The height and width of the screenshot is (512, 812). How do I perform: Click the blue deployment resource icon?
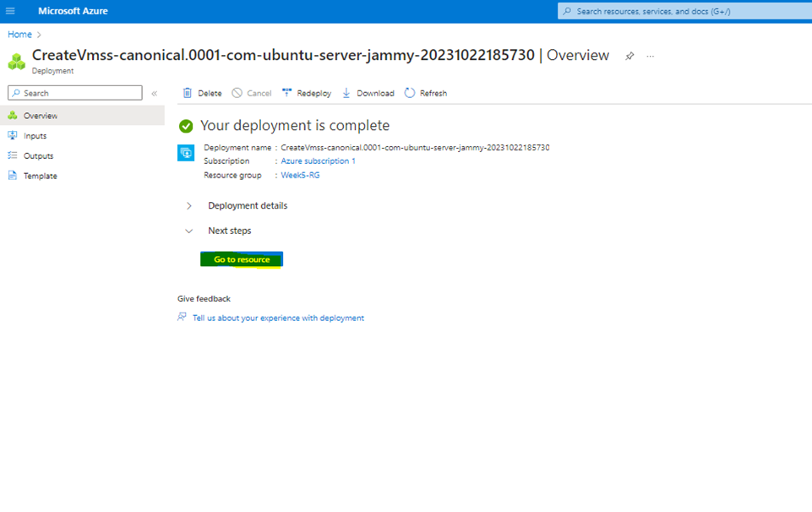coord(186,153)
